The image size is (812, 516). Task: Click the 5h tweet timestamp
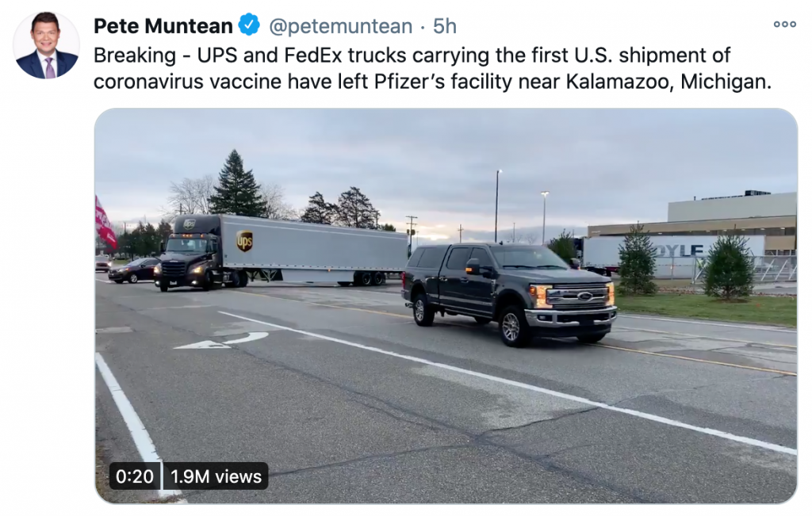pos(445,26)
